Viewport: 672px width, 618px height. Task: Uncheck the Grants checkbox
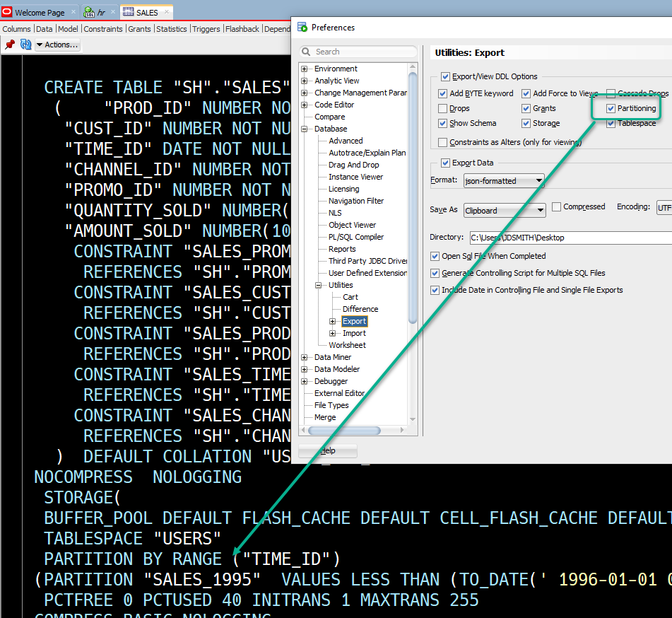(x=526, y=108)
